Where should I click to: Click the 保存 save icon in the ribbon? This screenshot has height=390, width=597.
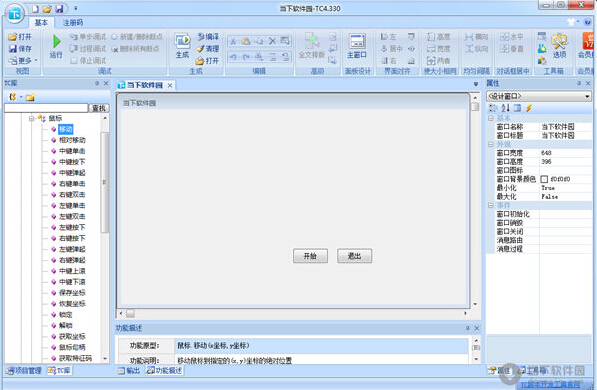click(13, 49)
